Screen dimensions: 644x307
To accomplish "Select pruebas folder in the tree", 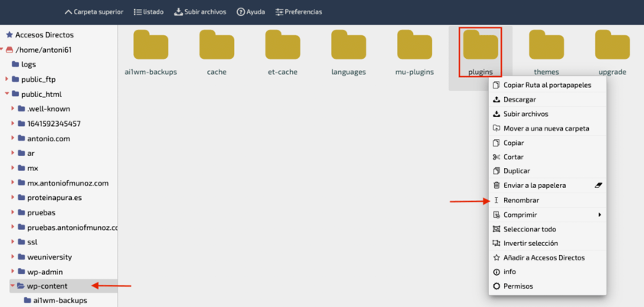I will click(x=41, y=213).
